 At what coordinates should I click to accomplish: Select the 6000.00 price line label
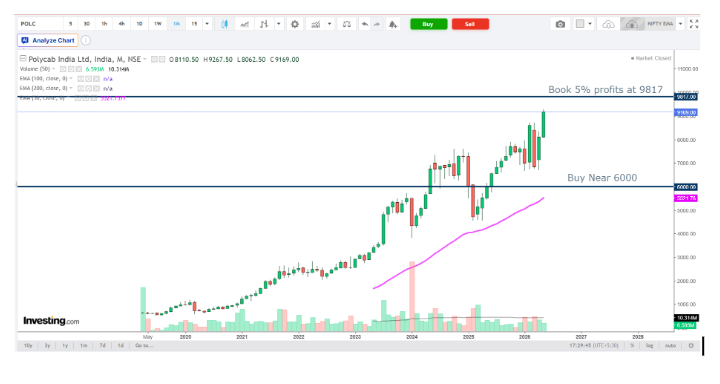[x=686, y=187]
